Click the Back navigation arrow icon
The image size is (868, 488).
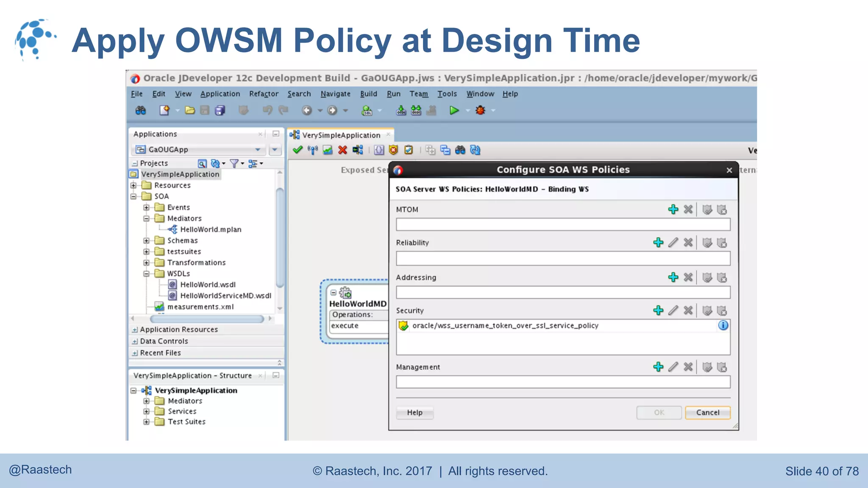click(306, 111)
